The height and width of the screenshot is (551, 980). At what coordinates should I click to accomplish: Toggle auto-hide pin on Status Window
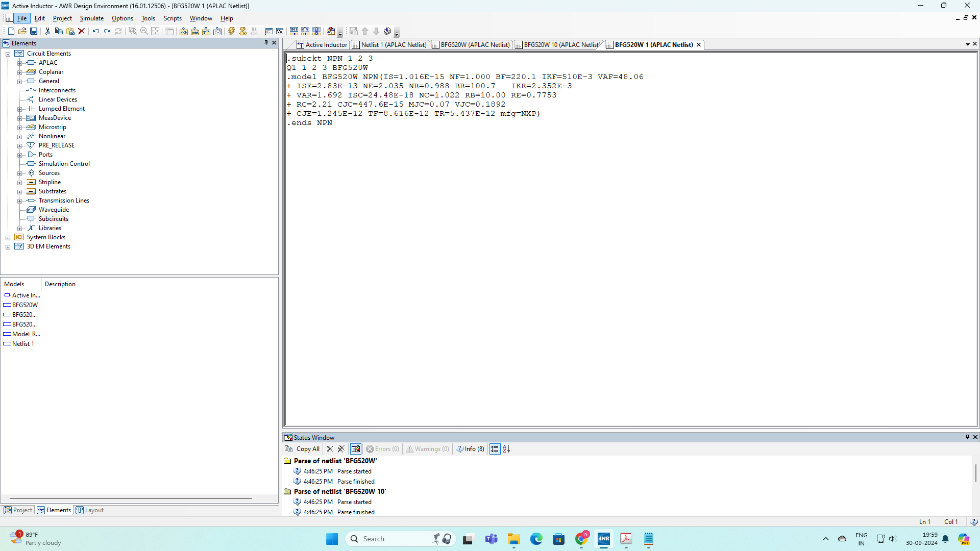click(967, 437)
